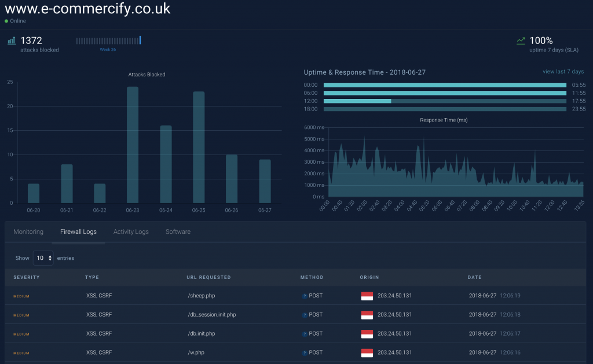Viewport: 593px width, 364px height.
Task: Click the help icon beside /sheep.php POST
Action: coord(305,296)
